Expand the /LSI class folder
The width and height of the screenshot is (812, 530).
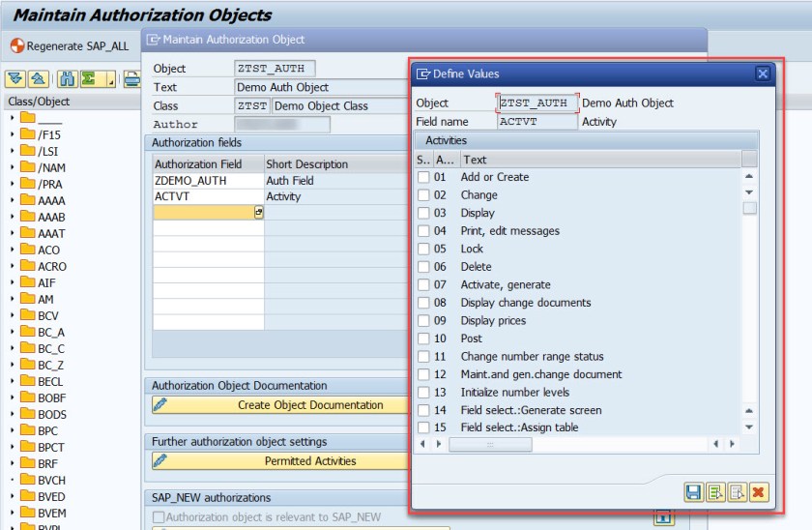coord(12,151)
